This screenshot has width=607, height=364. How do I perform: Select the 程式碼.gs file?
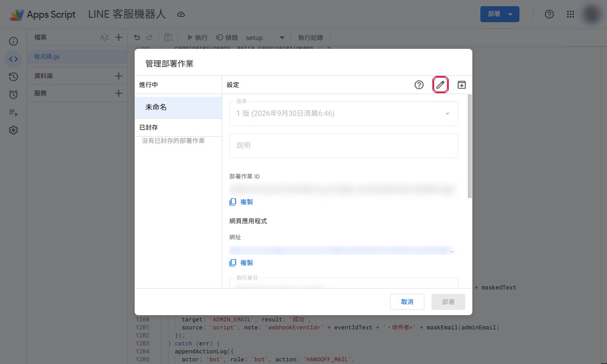77,57
